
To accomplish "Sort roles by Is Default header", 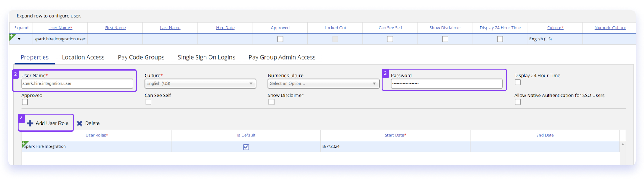I will (246, 135).
